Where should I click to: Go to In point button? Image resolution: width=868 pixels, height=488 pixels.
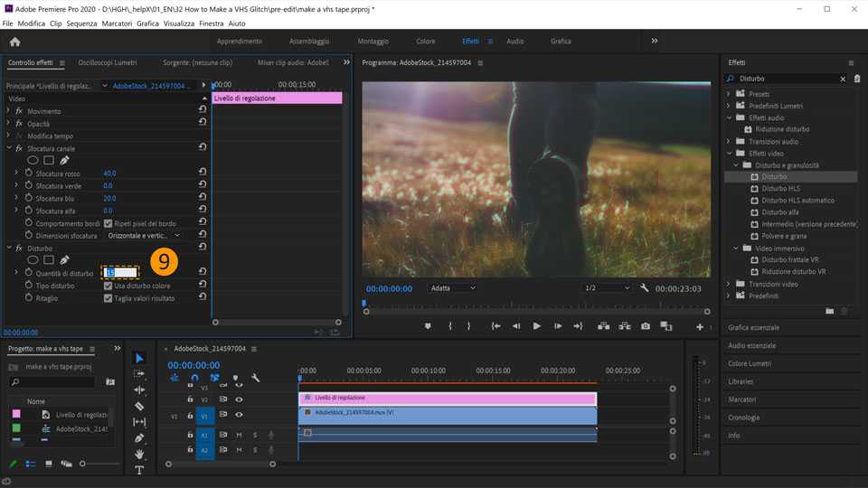[x=495, y=326]
